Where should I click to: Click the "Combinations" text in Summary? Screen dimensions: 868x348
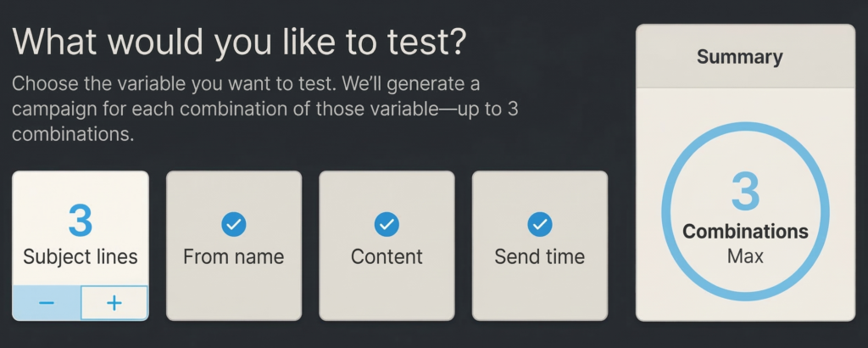point(745,232)
